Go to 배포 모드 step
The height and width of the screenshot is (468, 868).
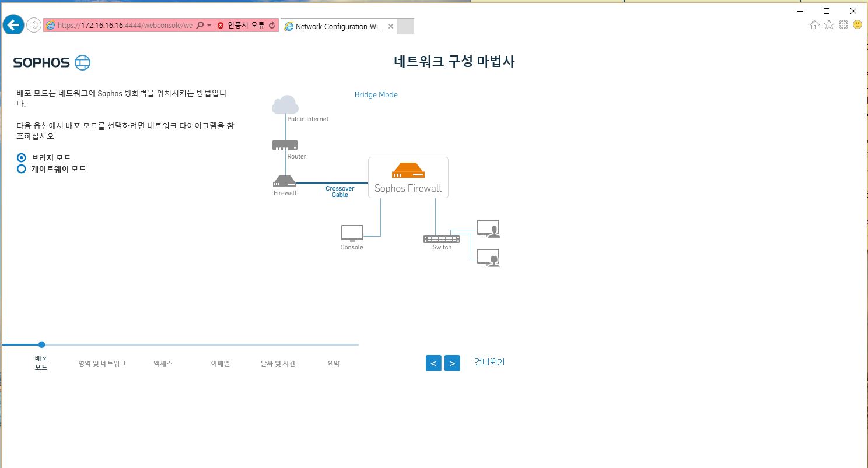click(x=41, y=363)
